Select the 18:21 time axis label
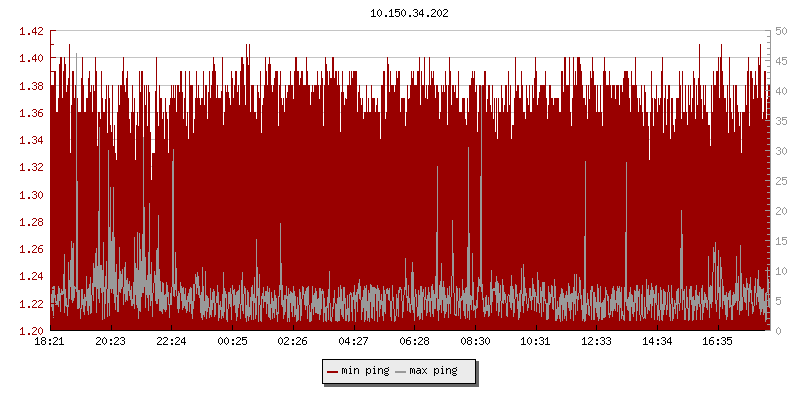800x400 pixels. 50,341
